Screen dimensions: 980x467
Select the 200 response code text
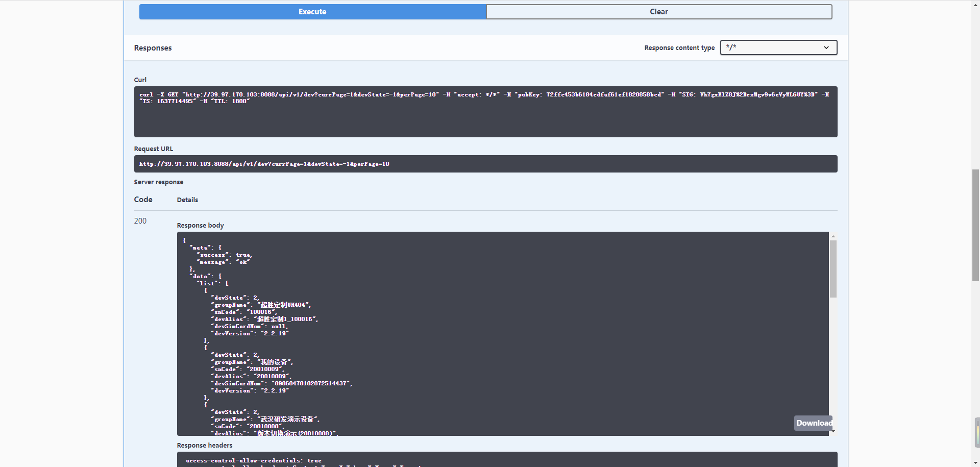click(140, 221)
